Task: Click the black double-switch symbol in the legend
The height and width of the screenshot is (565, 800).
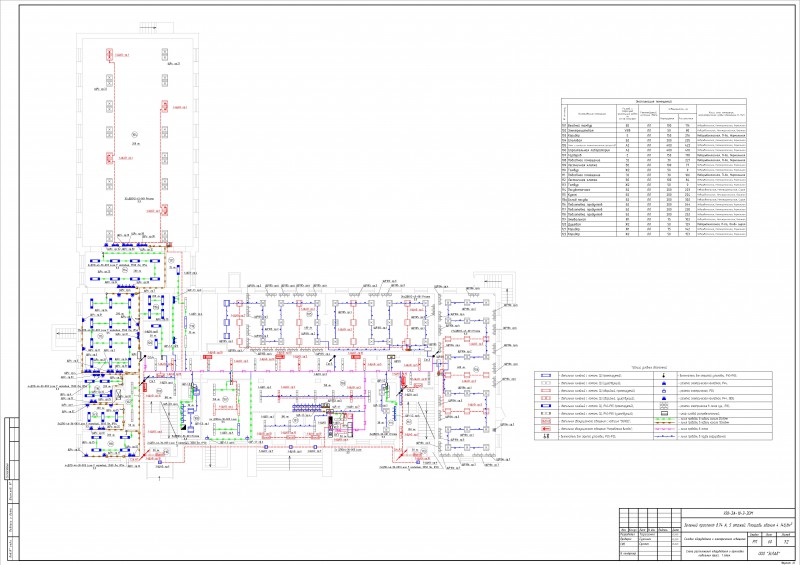Action: click(546, 436)
